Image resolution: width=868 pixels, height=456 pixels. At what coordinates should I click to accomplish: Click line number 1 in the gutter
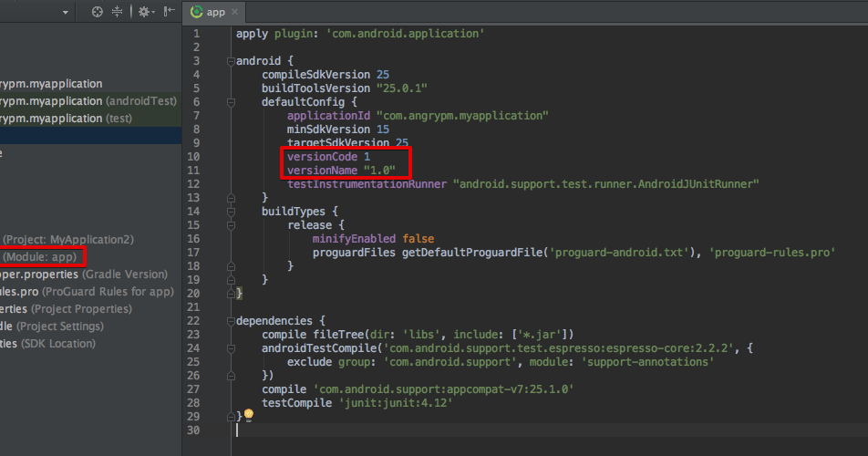(x=196, y=34)
